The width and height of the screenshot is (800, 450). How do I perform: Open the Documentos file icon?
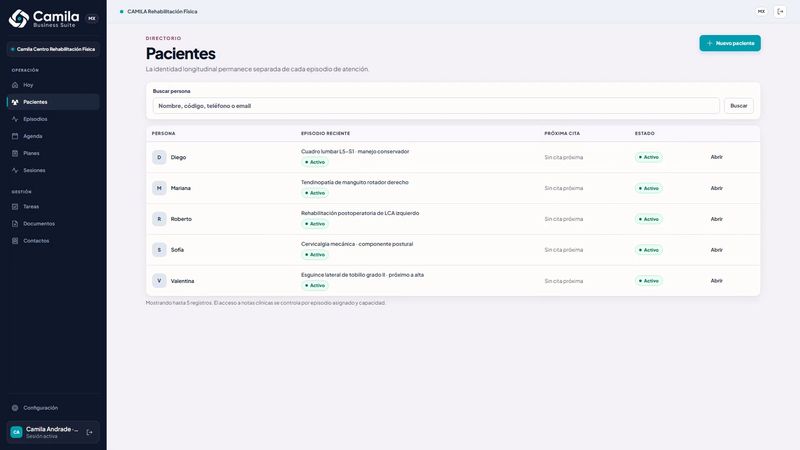click(x=15, y=223)
